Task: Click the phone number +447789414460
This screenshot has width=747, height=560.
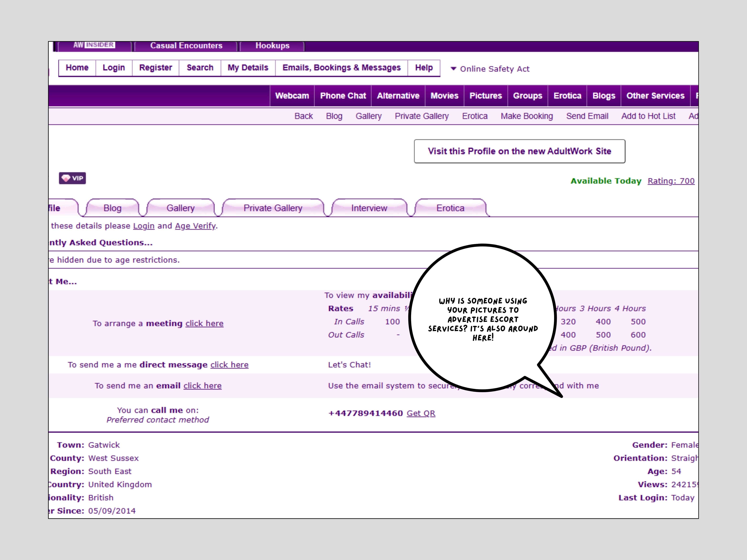Action: pos(365,413)
